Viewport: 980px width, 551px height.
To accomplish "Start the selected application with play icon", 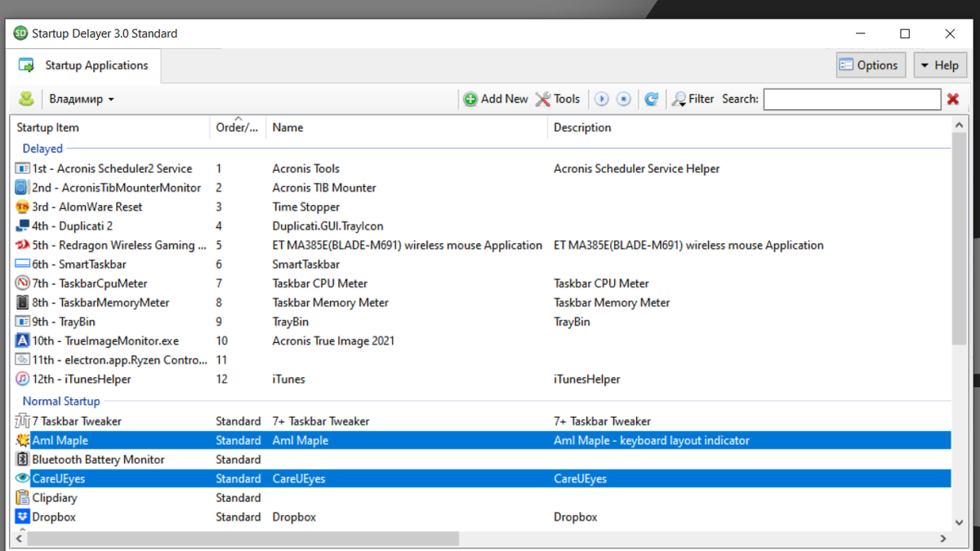I will click(x=602, y=99).
